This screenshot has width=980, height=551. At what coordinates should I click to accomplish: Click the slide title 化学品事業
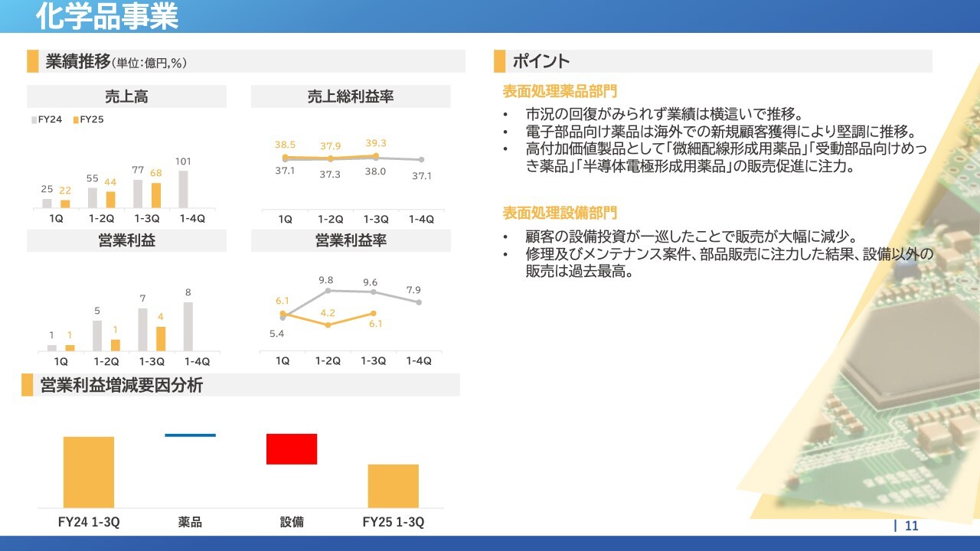click(x=107, y=17)
